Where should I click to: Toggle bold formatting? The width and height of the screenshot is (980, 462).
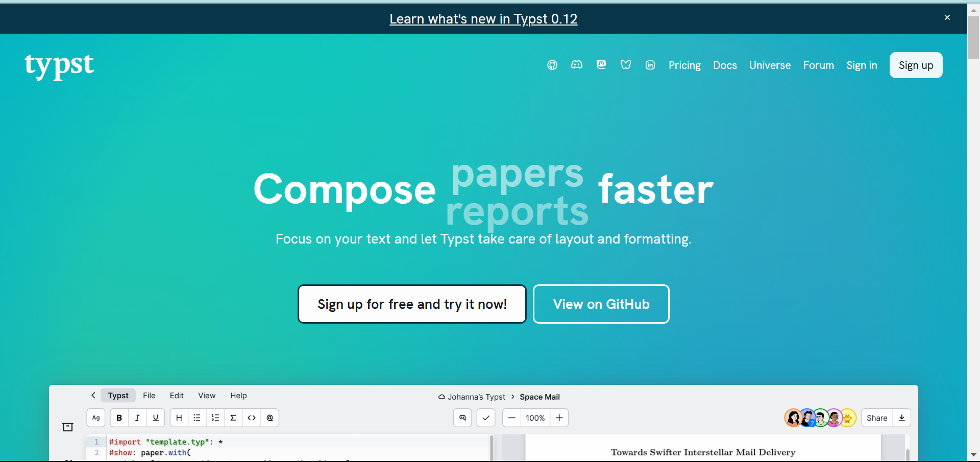pyautogui.click(x=119, y=418)
